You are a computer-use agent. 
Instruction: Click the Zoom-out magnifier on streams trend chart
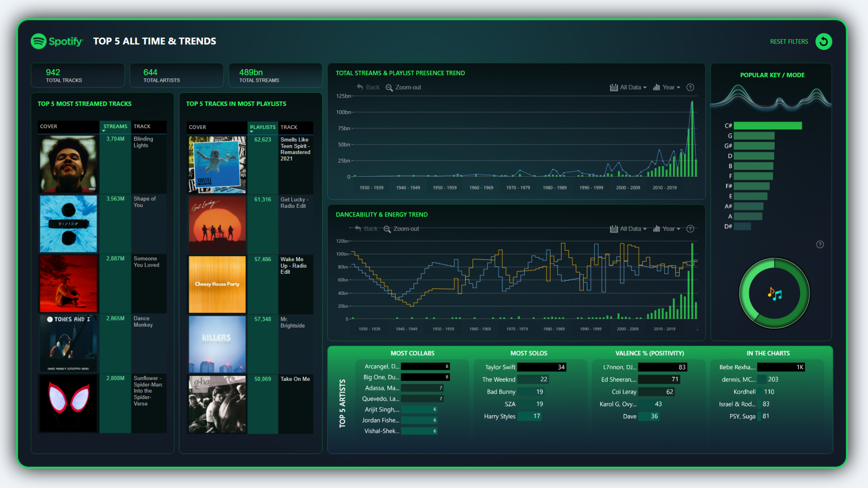[389, 87]
